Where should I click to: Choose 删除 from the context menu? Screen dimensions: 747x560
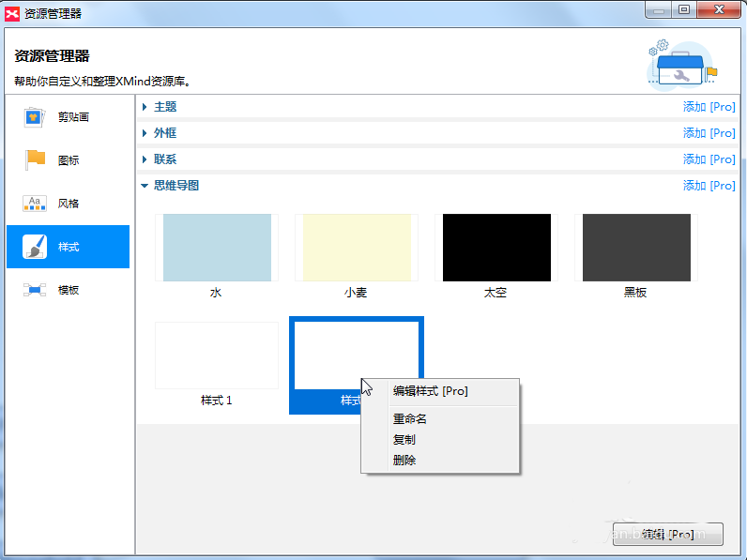coord(404,461)
